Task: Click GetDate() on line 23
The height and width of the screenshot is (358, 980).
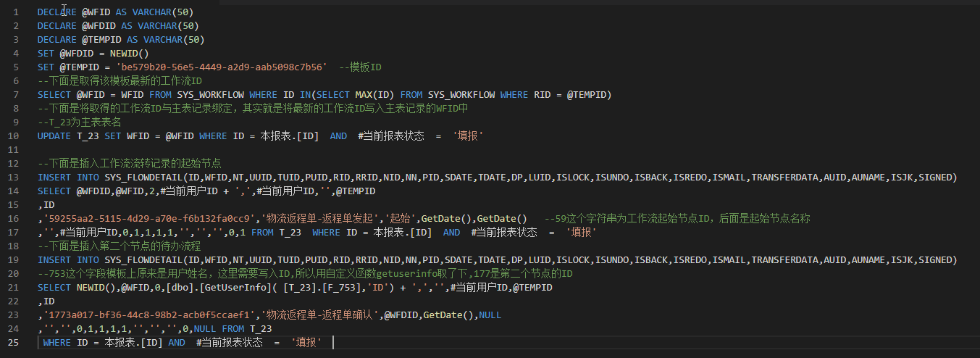Action: tap(448, 315)
